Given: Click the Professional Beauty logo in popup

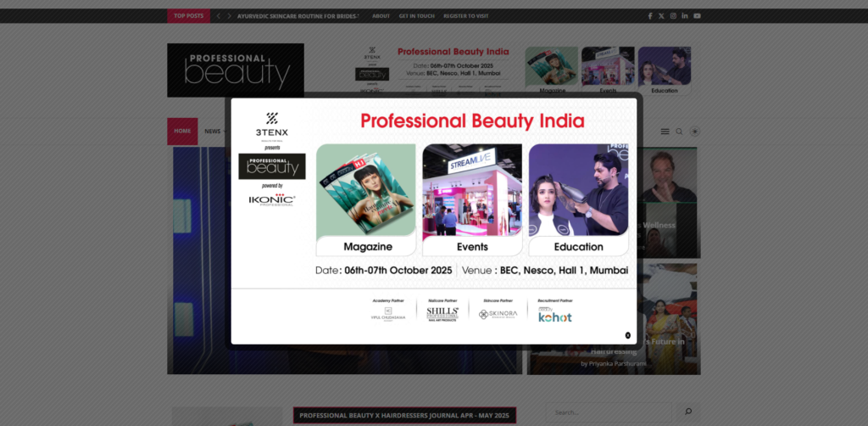Looking at the screenshot, I should [272, 166].
